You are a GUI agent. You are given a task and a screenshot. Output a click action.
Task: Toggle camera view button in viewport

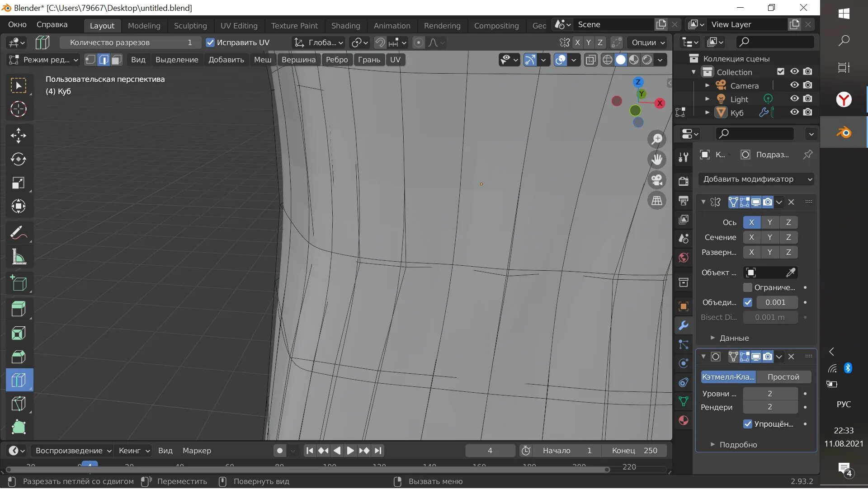(x=657, y=180)
